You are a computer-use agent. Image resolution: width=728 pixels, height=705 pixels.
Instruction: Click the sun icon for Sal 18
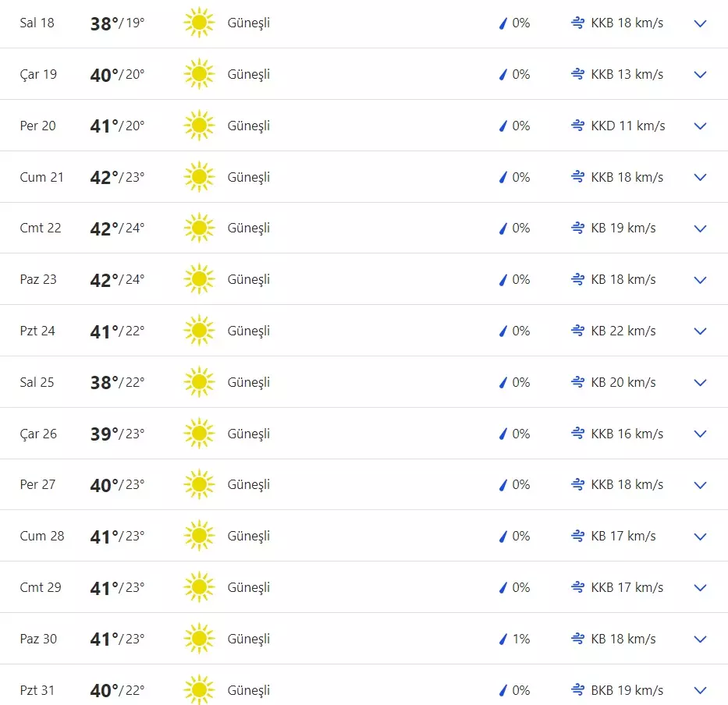pos(199,23)
